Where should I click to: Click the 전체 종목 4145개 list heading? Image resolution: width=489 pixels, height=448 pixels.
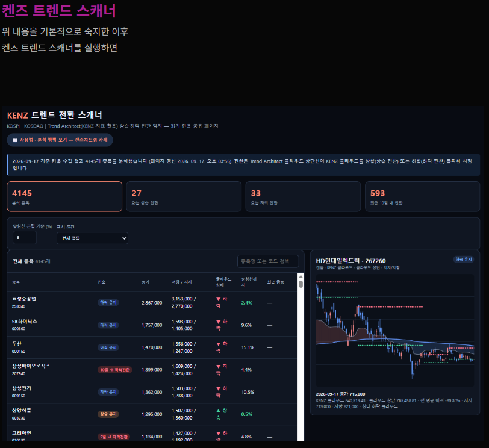[31, 261]
